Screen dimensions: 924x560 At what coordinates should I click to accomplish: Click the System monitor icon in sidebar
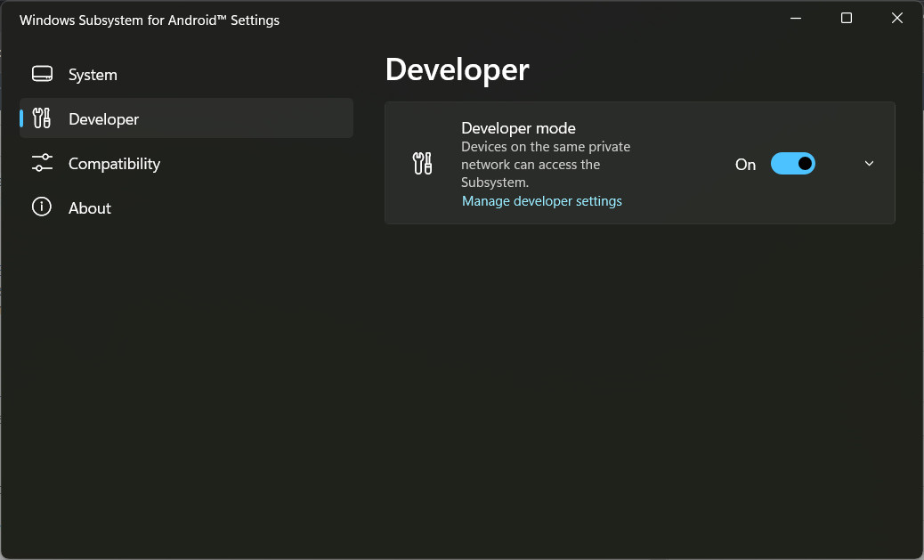click(x=42, y=74)
